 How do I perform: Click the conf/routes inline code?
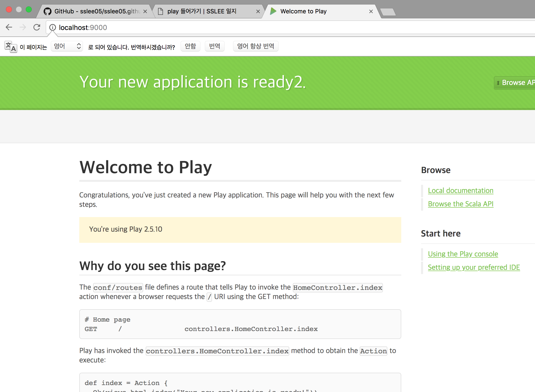click(x=118, y=288)
